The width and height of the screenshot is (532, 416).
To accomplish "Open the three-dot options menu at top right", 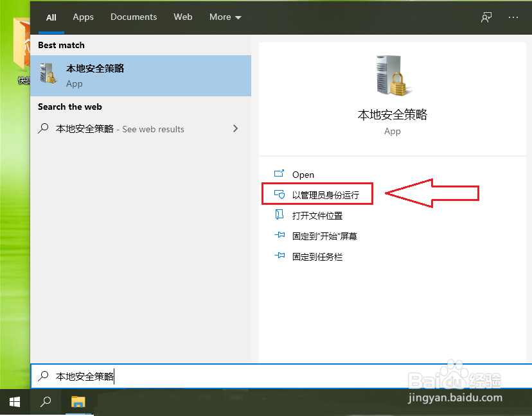I will [513, 17].
